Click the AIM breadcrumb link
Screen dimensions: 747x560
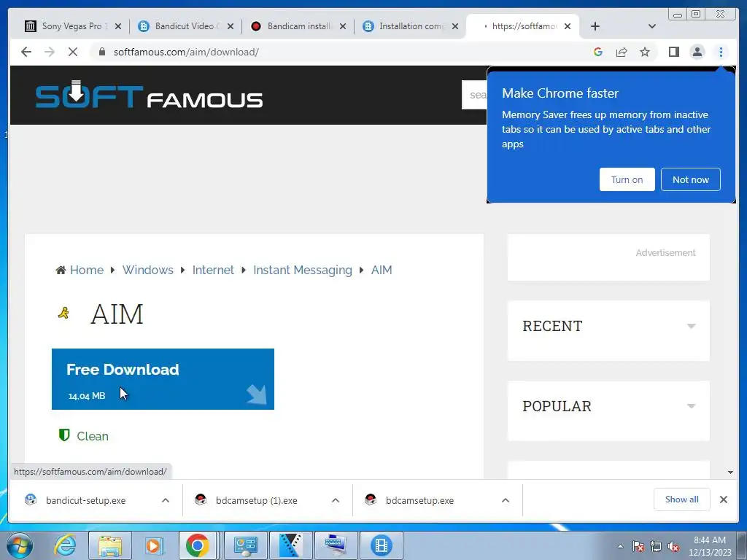(382, 270)
